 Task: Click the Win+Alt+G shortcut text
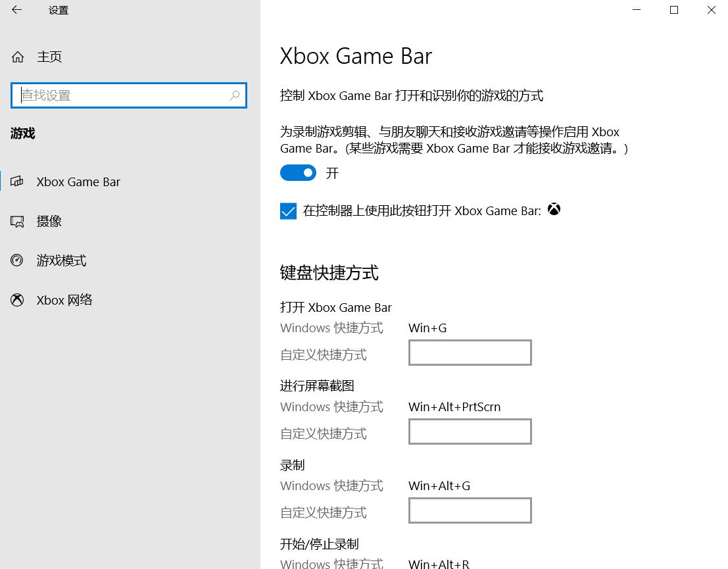(439, 486)
